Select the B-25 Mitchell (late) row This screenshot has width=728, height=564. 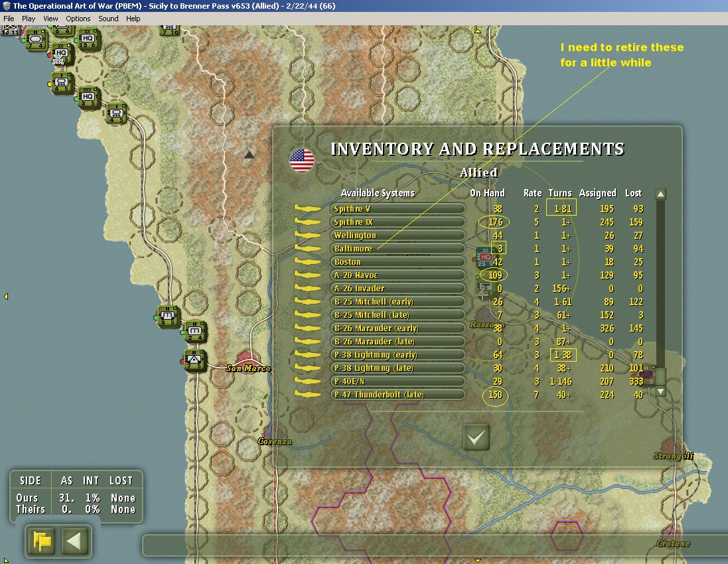[398, 315]
